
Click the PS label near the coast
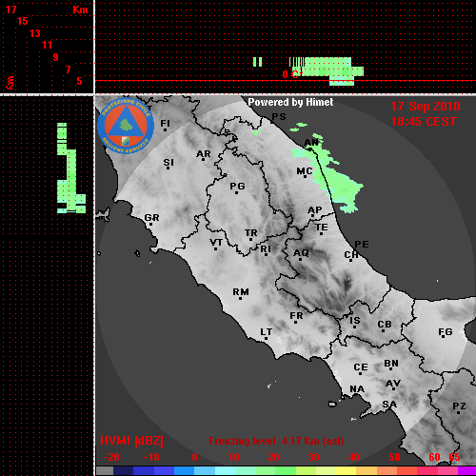tap(279, 117)
